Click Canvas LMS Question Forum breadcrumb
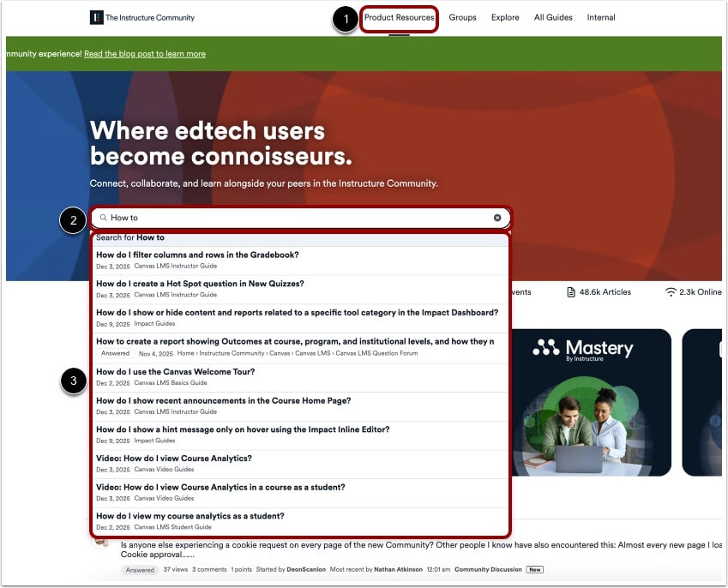This screenshot has height=588, width=728. [x=376, y=353]
